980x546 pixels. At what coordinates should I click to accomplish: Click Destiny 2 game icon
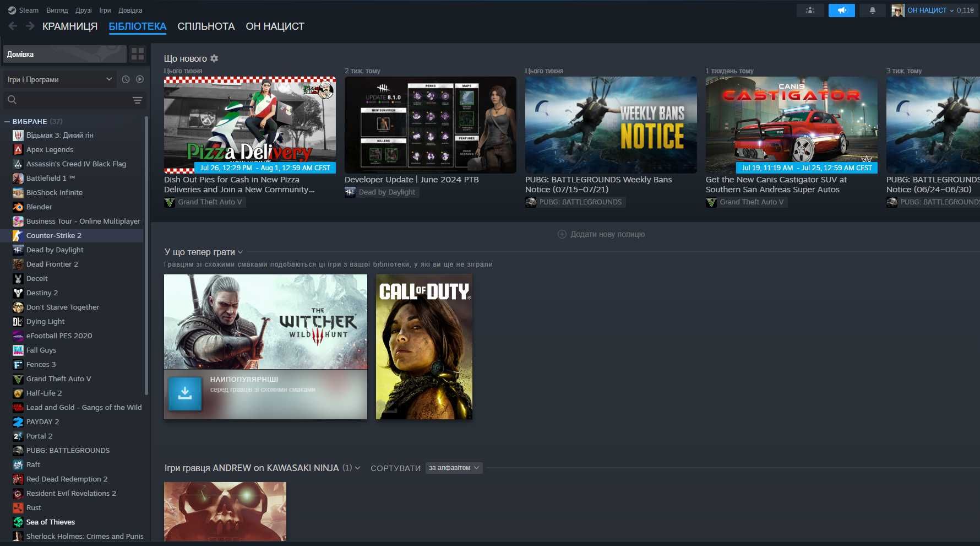[x=18, y=293]
